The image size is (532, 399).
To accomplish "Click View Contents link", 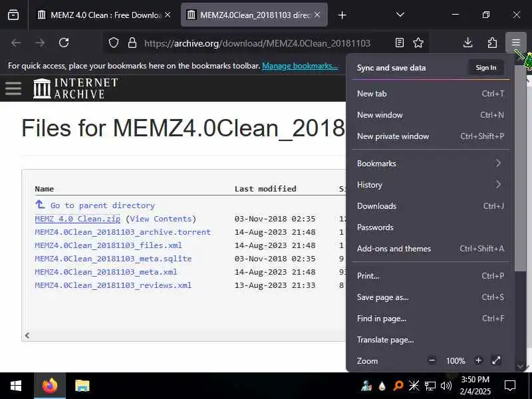I will [x=161, y=219].
